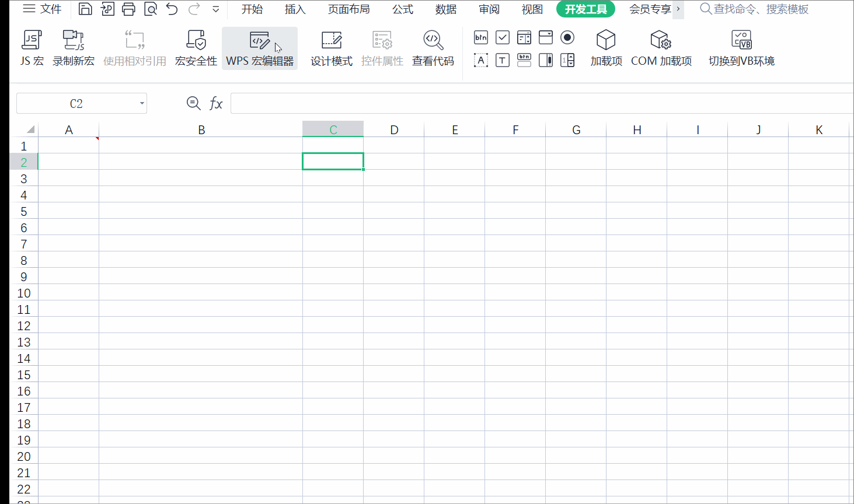Insert a text box (T) control
854x504 pixels.
[x=503, y=60]
